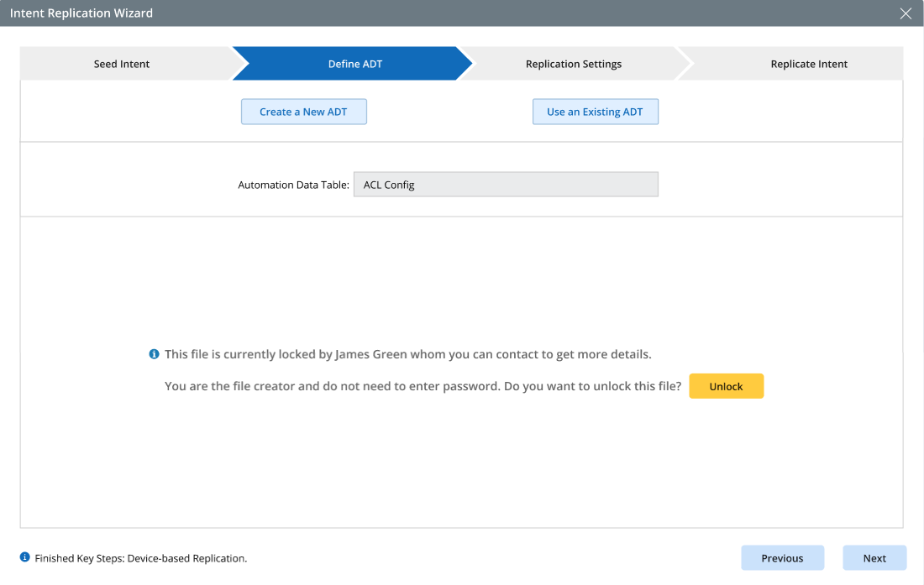This screenshot has width=924, height=585.
Task: Click the name James Green in lock message
Action: click(370, 354)
